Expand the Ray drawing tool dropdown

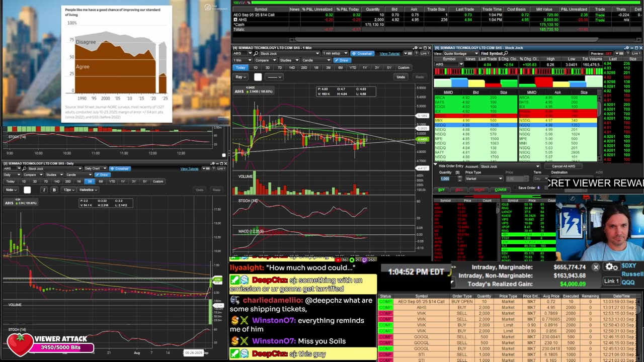(x=242, y=77)
